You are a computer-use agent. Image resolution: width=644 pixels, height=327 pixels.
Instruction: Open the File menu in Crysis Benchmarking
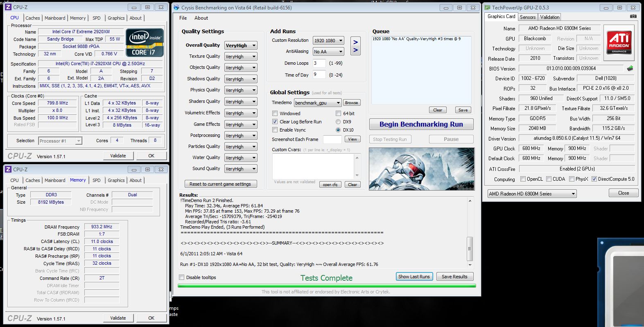[183, 18]
